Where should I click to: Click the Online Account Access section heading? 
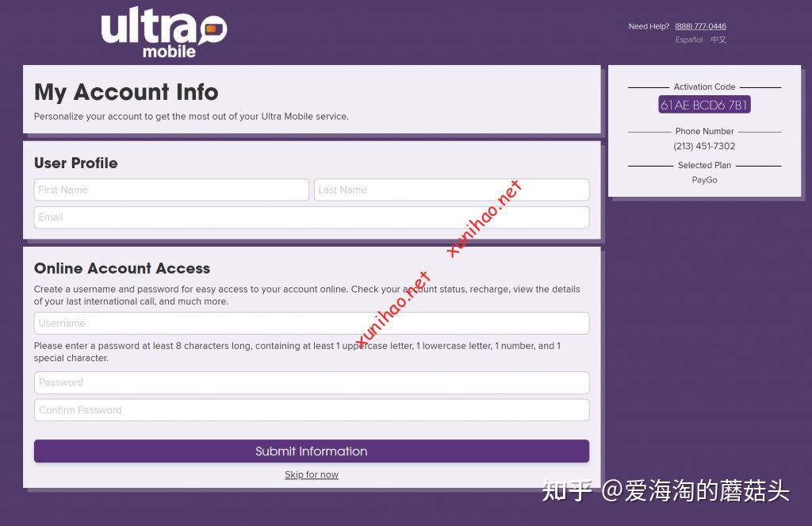point(122,269)
